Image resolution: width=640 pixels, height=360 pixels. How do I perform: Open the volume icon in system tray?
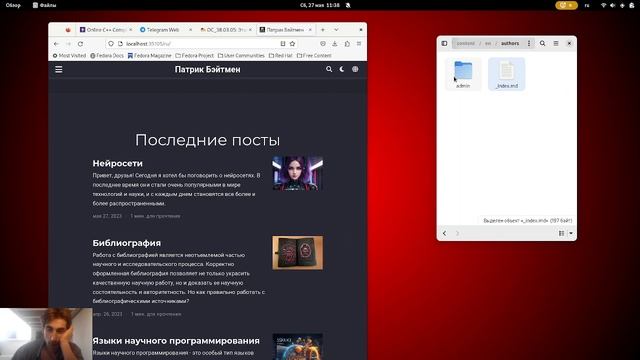coord(613,5)
